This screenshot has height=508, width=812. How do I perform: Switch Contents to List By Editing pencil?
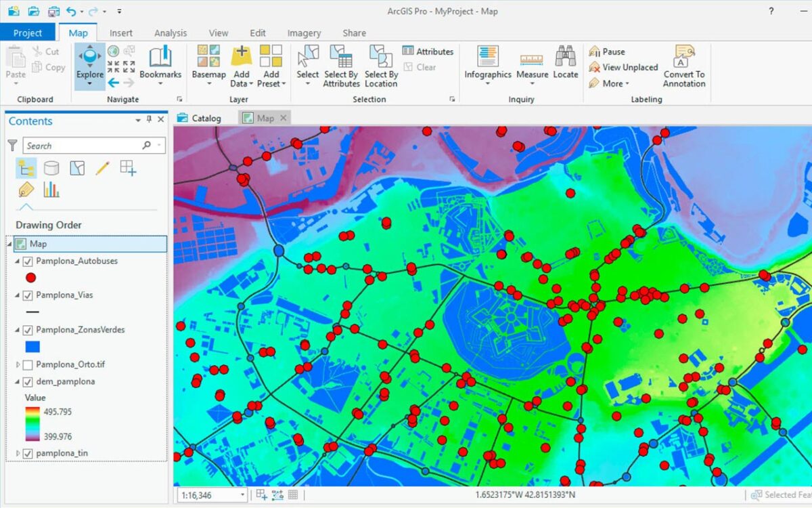click(x=103, y=167)
